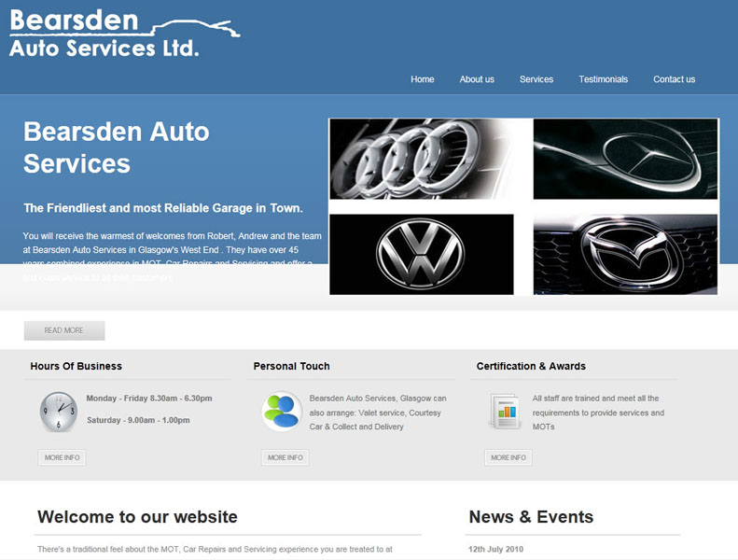This screenshot has width=738, height=560.
Task: Click the 12th July 2010 news date
Action: tap(495, 549)
